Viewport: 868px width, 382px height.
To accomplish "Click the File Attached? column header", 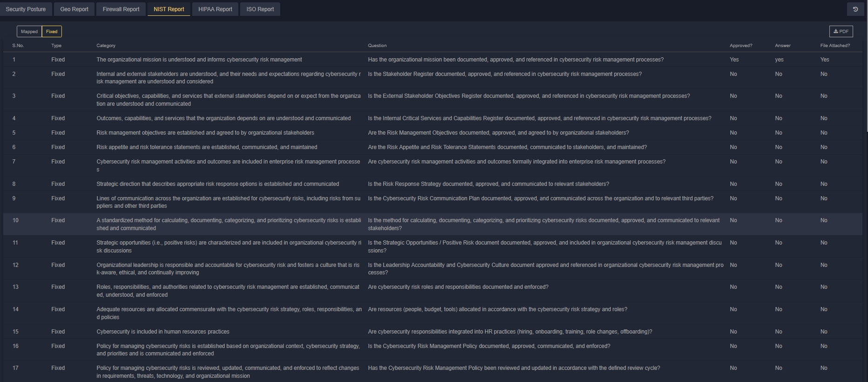I will [835, 46].
